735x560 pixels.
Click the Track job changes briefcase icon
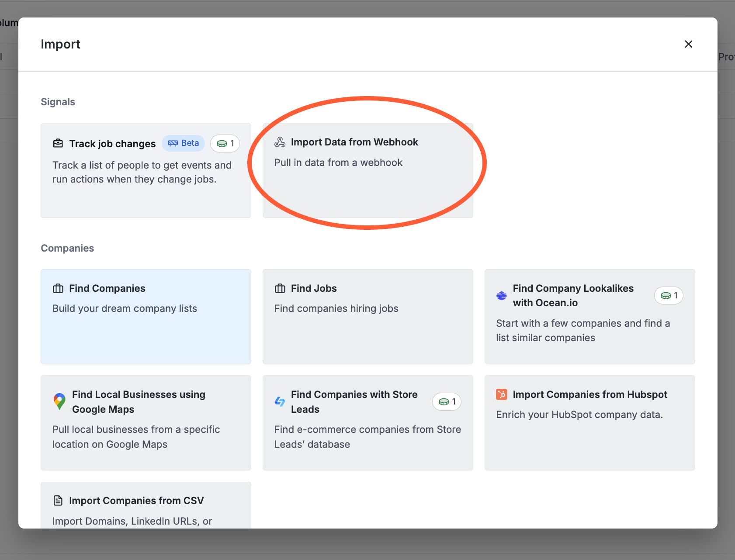[57, 143]
